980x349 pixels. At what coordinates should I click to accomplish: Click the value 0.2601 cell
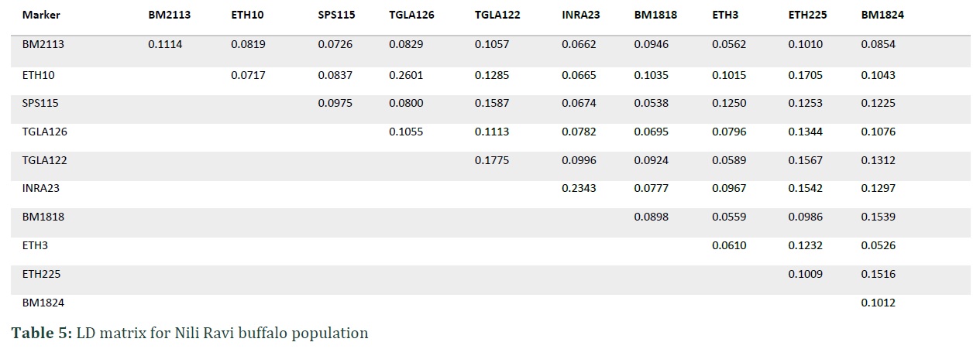coord(406,75)
